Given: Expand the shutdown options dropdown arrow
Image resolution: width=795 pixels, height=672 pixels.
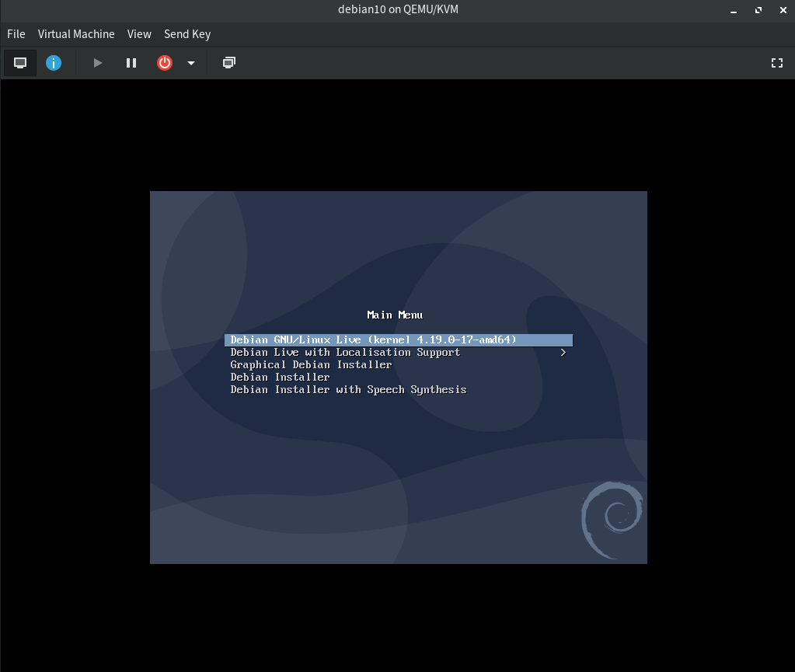Looking at the screenshot, I should click(191, 63).
